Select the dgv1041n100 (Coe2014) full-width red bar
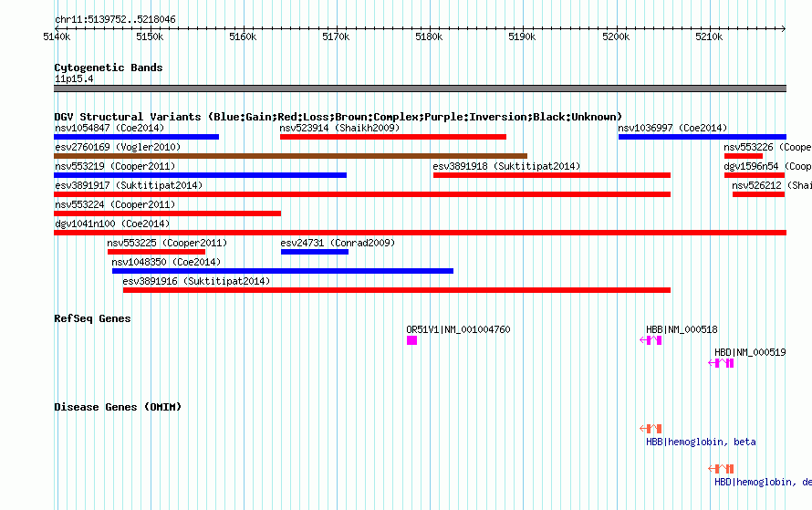The height and width of the screenshot is (510, 812). [x=420, y=233]
